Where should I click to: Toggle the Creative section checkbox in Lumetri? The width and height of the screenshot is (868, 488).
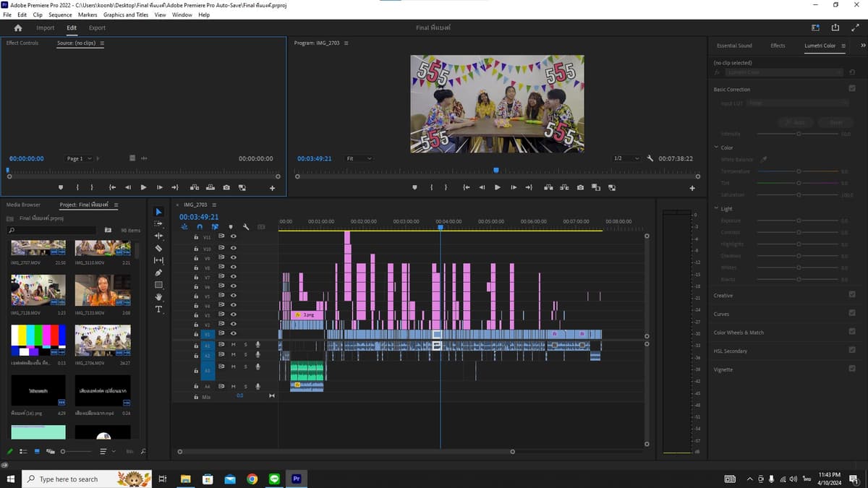[852, 295]
